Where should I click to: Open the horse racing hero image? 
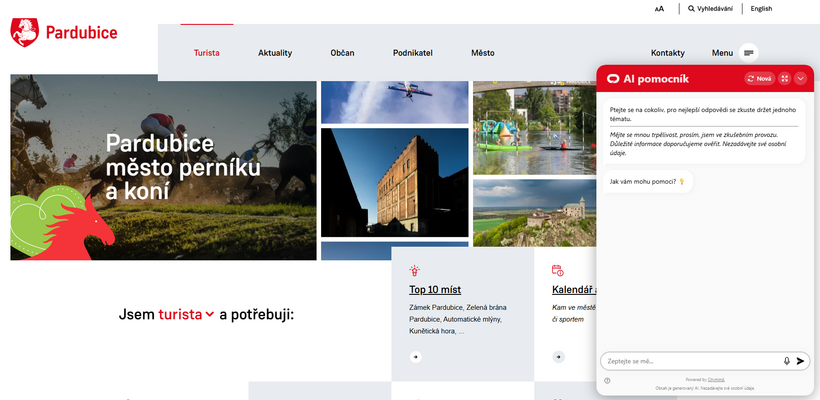pos(163,167)
